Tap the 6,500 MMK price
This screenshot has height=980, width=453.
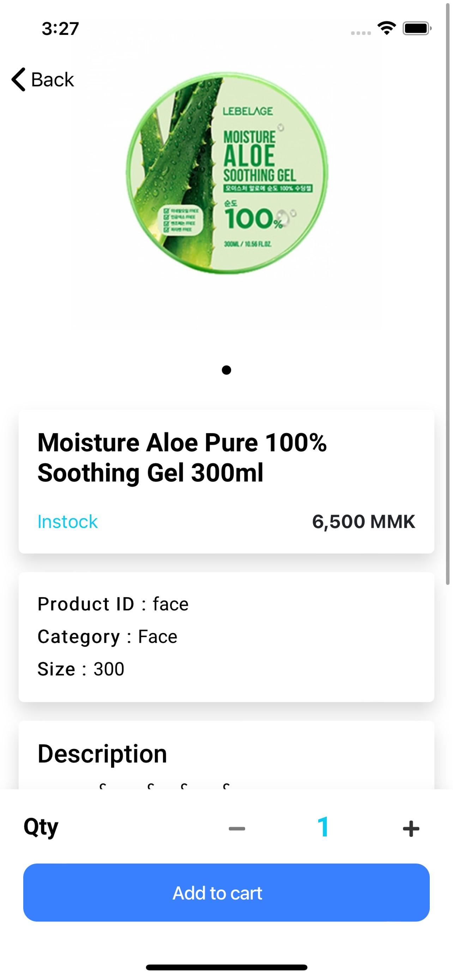pyautogui.click(x=363, y=522)
